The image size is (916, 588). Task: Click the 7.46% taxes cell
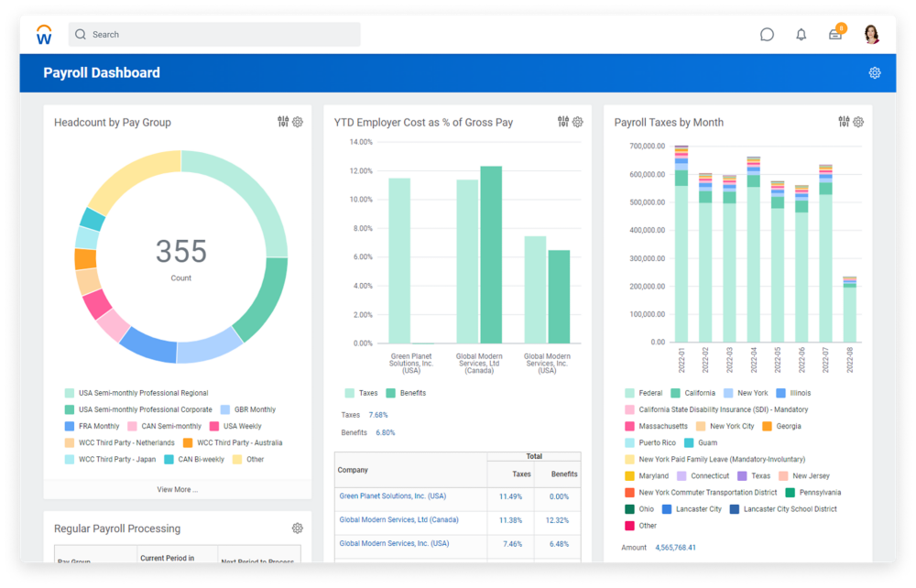(x=512, y=544)
